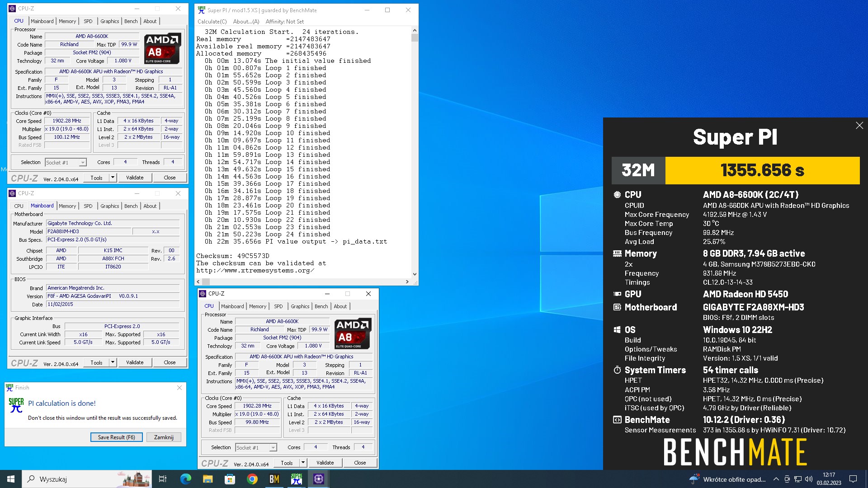Image resolution: width=868 pixels, height=488 pixels.
Task: Open Bench tab in bottom CPU-Z window
Action: [321, 306]
